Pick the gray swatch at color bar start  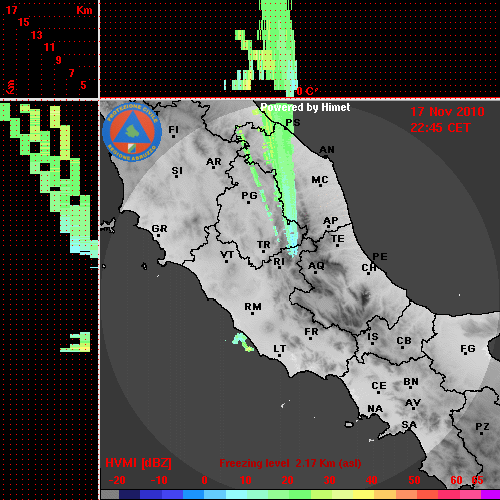pos(110,494)
